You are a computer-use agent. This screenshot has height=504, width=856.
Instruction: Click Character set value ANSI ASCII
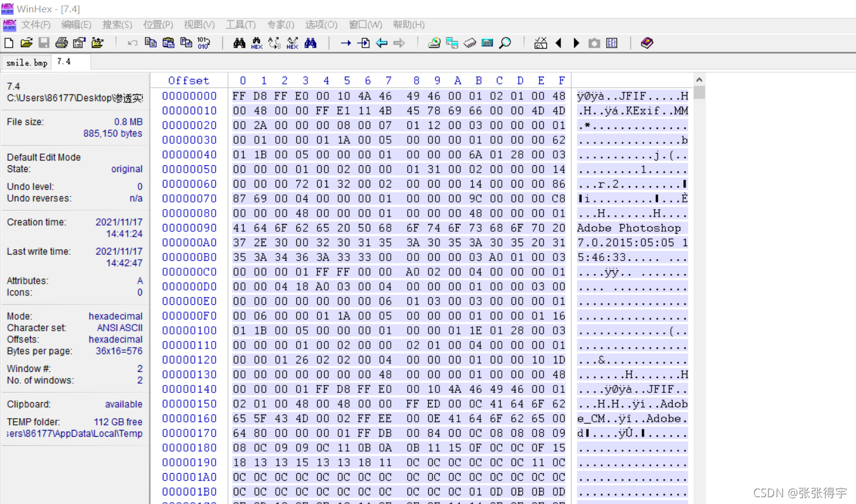120,328
